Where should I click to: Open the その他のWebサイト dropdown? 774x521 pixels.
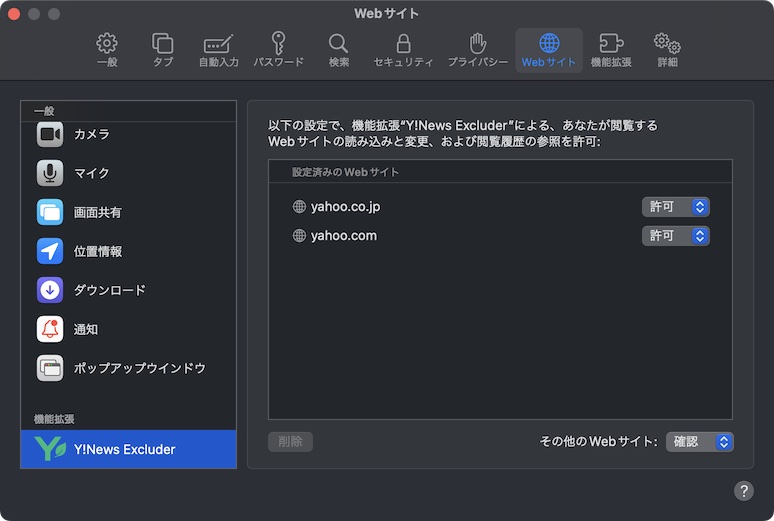700,441
